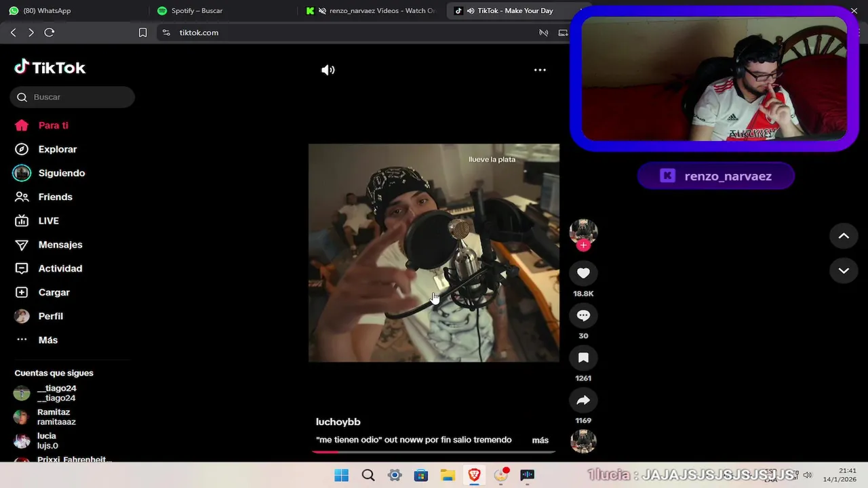
Task: Go forward in the browser
Action: point(31,33)
